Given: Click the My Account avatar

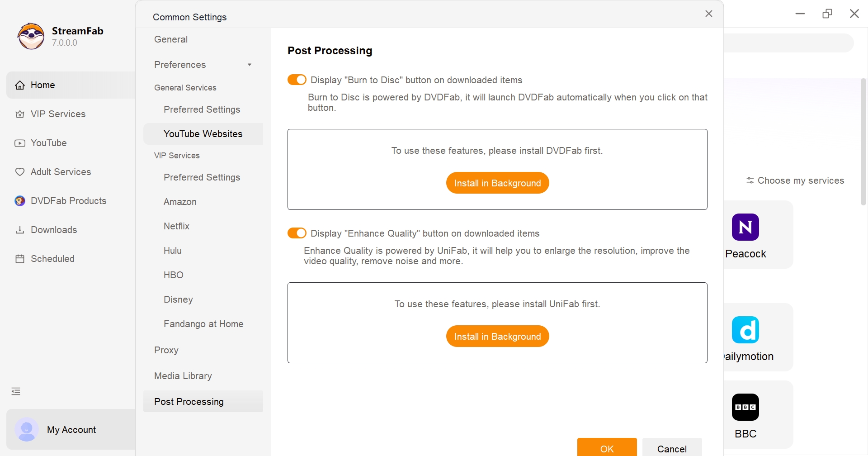Looking at the screenshot, I should tap(26, 429).
